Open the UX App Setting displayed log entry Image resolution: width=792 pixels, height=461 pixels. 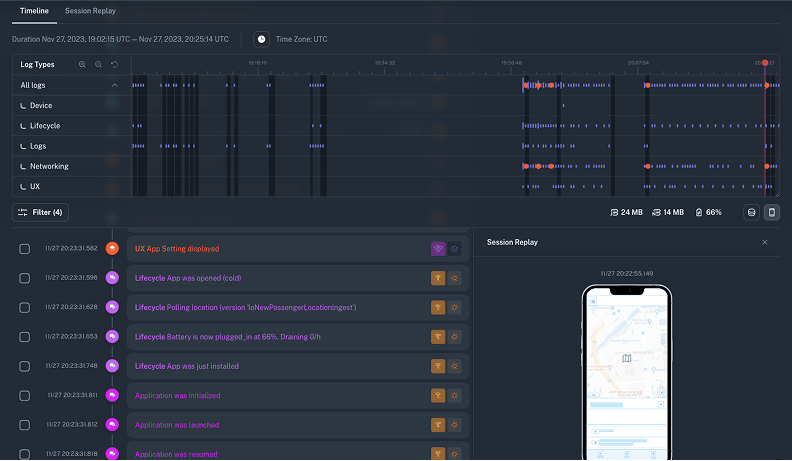(298, 248)
